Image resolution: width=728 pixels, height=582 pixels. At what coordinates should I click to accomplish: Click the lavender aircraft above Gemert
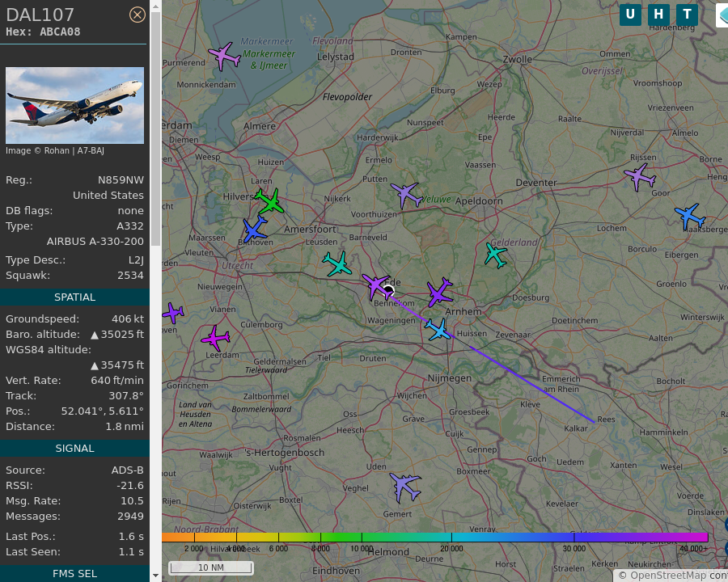tap(405, 487)
